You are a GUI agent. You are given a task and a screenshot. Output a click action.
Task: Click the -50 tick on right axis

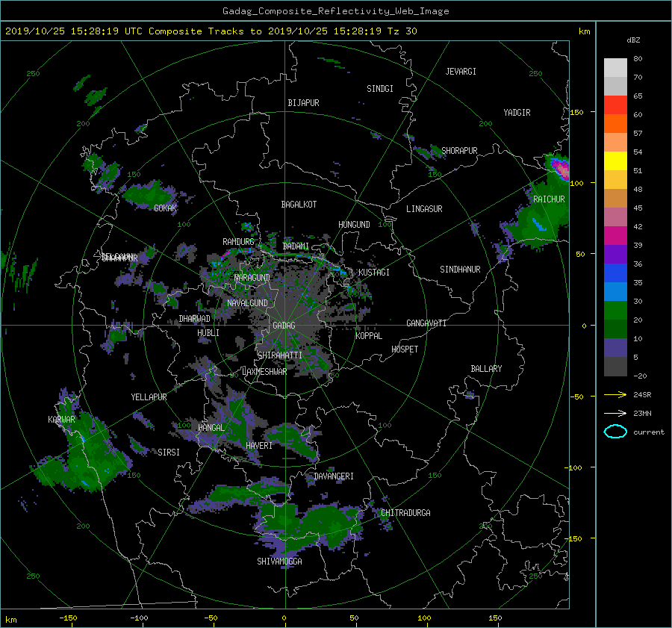tap(576, 397)
